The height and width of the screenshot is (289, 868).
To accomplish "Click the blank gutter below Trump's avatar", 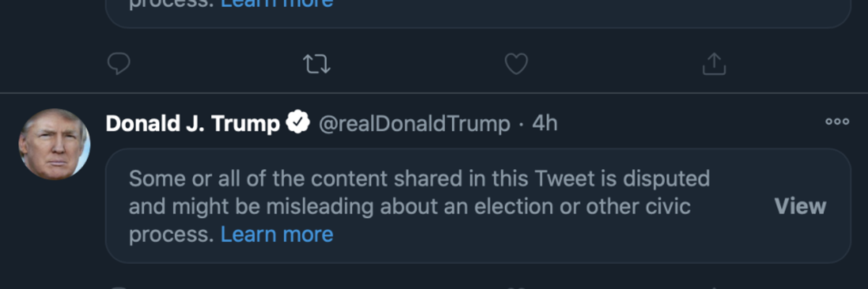I will [54, 231].
